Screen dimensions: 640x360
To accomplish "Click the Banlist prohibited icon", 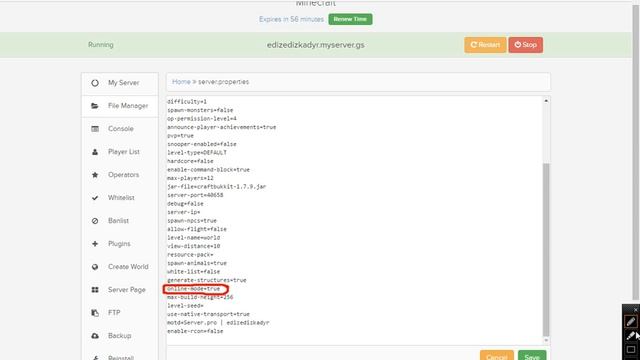I will tap(95, 221).
